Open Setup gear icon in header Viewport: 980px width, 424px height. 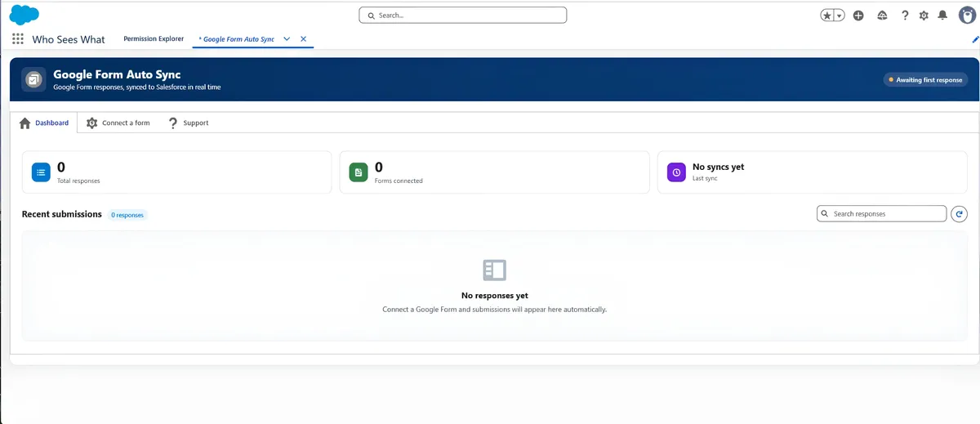click(x=924, y=16)
